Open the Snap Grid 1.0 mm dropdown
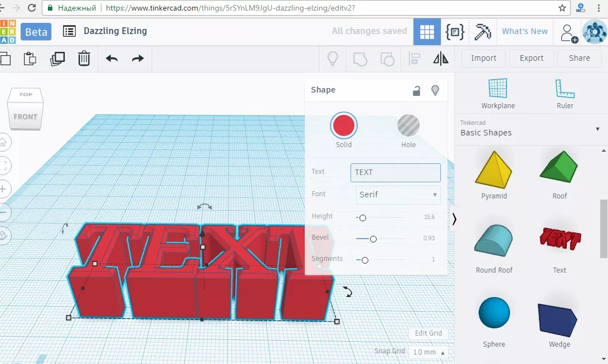The width and height of the screenshot is (608, 364). point(428,352)
